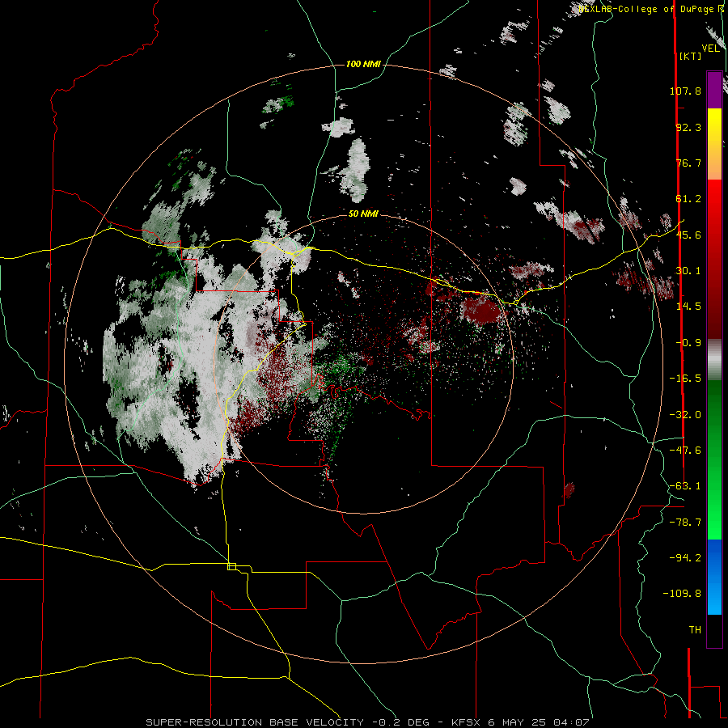Pick the gray near-zero segment of the velocity bar
The image size is (728, 728).
point(714,360)
